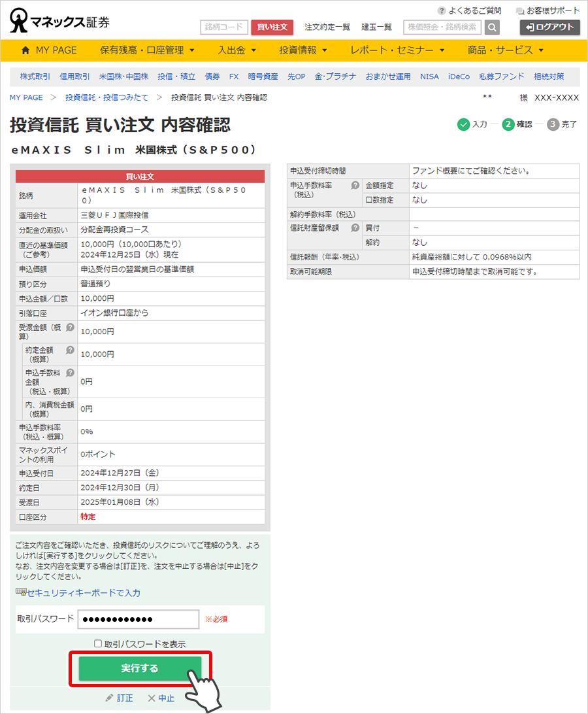Open おまかせ運用 in sub navigation
The width and height of the screenshot is (588, 714).
click(388, 76)
